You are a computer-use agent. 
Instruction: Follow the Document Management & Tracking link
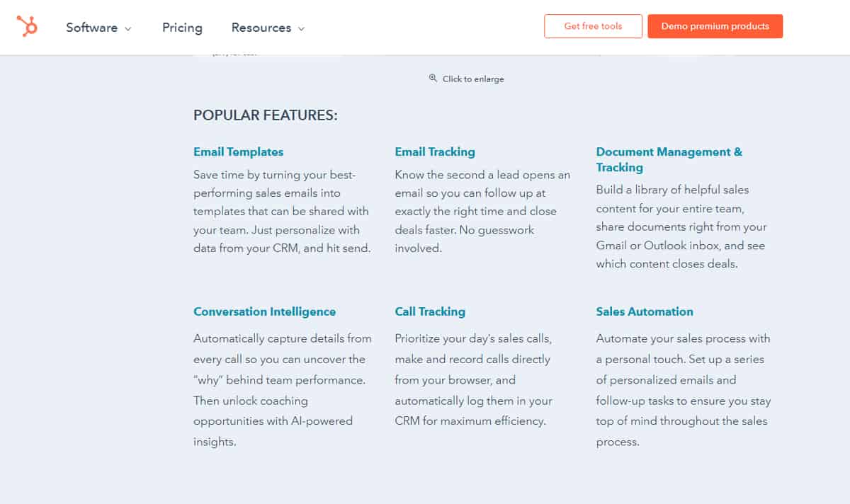[x=669, y=159]
